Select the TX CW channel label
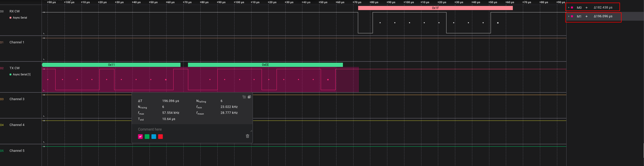 coord(14,68)
